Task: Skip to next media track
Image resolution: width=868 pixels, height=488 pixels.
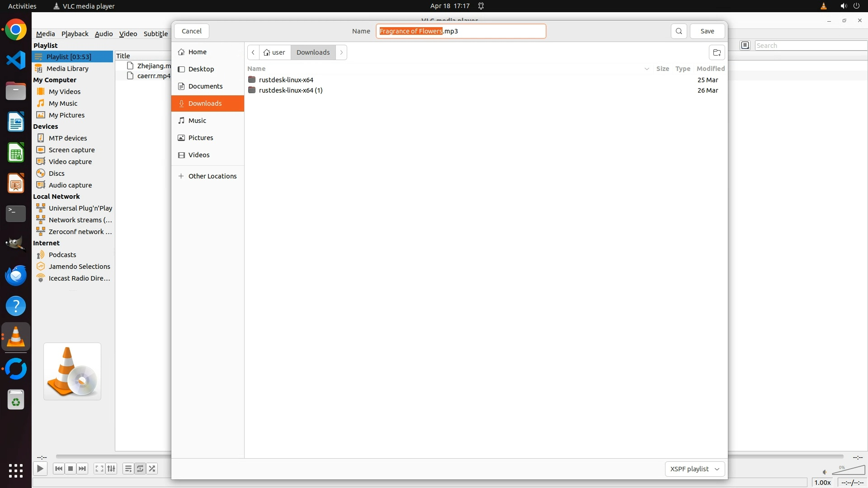Action: pyautogui.click(x=82, y=469)
